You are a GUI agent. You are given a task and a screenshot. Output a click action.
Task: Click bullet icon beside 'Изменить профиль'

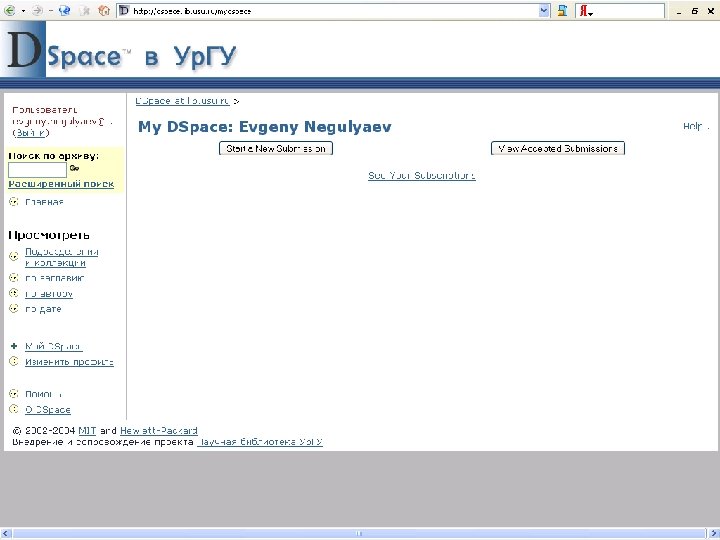[14, 361]
